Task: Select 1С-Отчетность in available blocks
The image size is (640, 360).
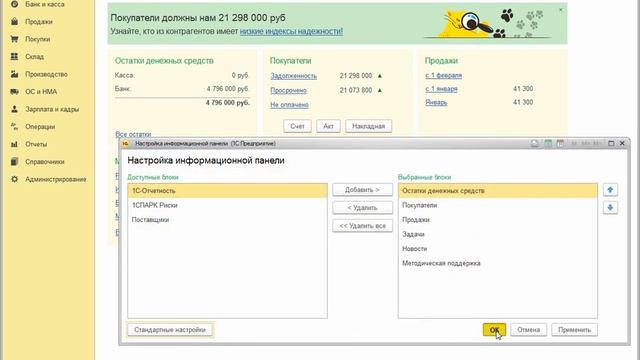Action: point(227,191)
